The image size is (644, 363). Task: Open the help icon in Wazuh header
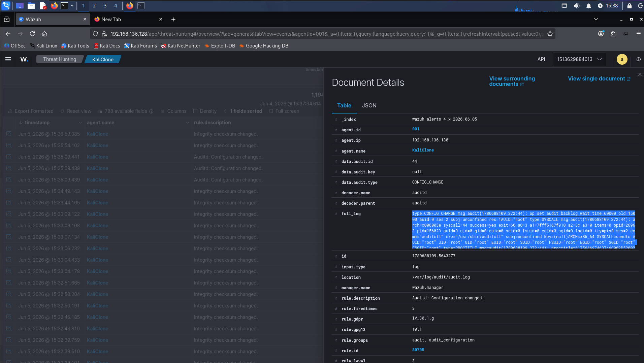pos(638,59)
